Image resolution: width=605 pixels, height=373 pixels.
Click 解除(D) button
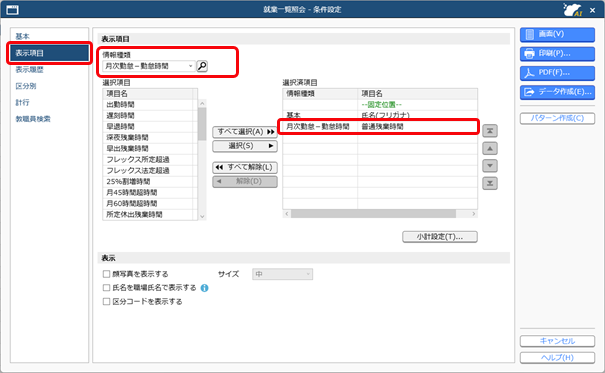[x=245, y=181]
